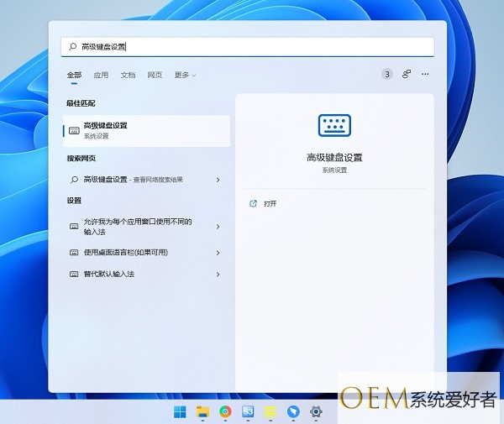
Task: Expand the 更多 filter dropdown
Action: click(185, 75)
